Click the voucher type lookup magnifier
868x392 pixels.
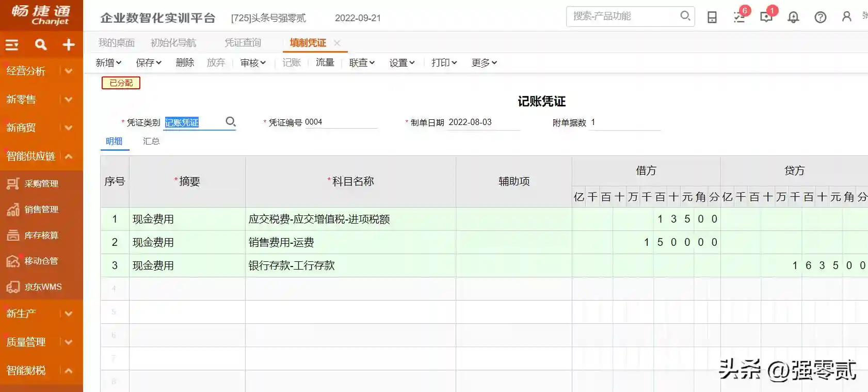tap(231, 121)
